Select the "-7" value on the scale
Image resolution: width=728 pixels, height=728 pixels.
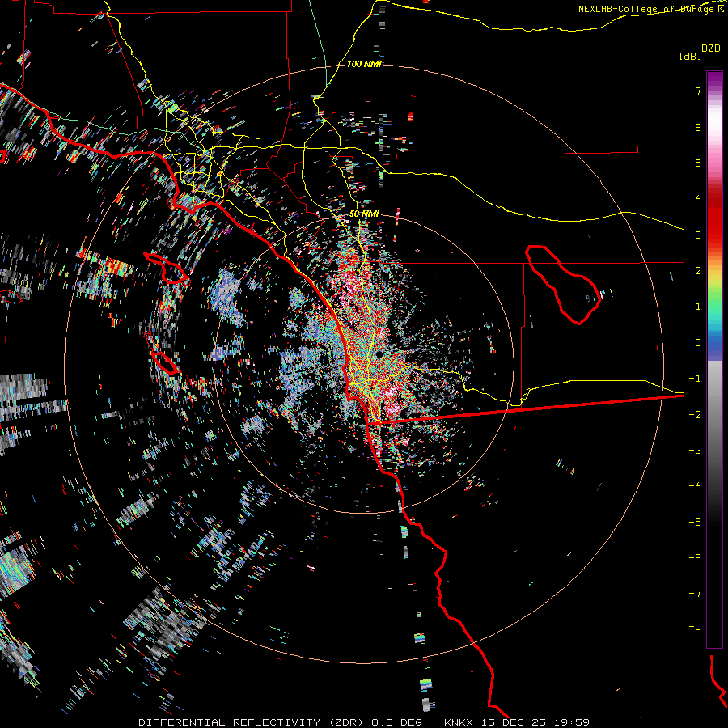pyautogui.click(x=695, y=594)
